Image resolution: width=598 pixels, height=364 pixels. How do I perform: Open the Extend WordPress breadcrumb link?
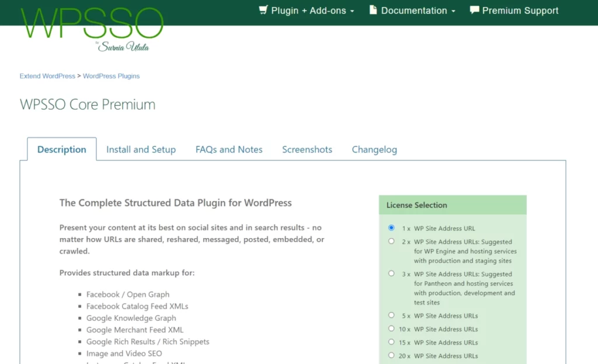click(47, 76)
